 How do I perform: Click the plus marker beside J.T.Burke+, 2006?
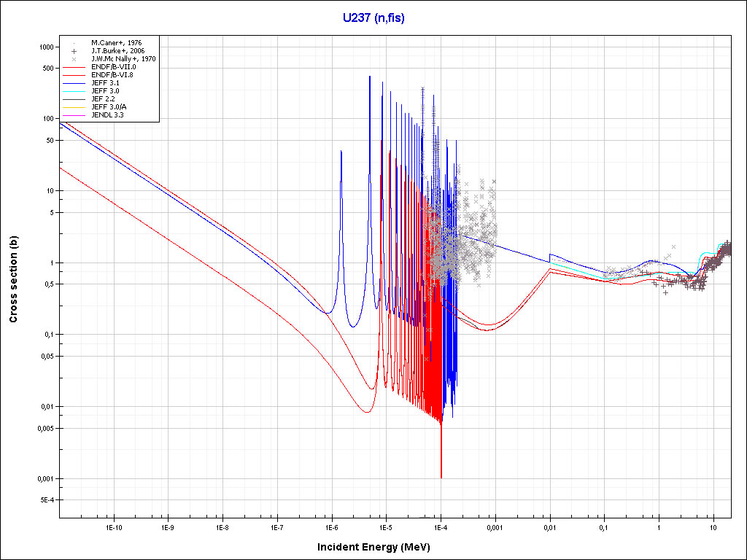click(x=74, y=51)
